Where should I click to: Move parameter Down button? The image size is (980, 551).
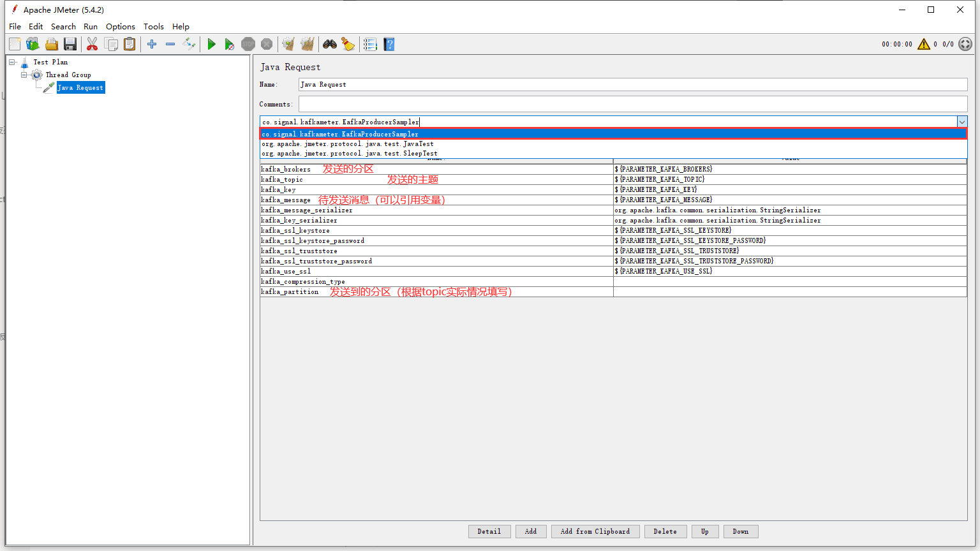click(741, 531)
